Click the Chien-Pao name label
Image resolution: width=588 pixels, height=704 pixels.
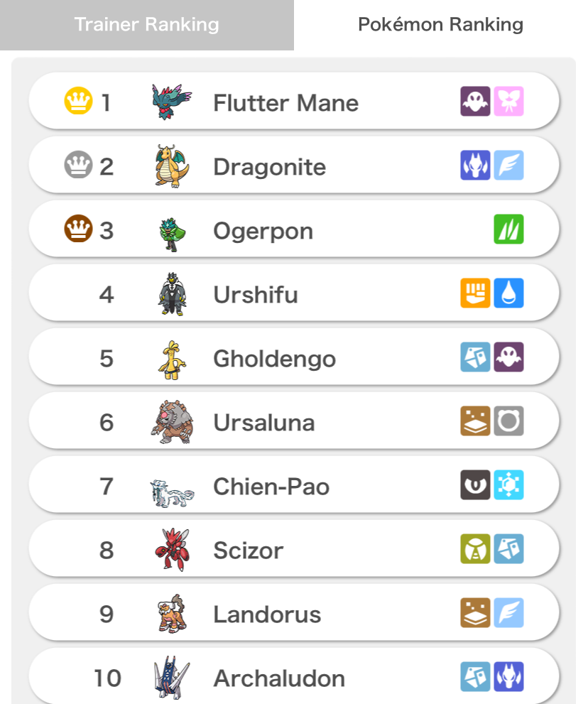tap(271, 487)
